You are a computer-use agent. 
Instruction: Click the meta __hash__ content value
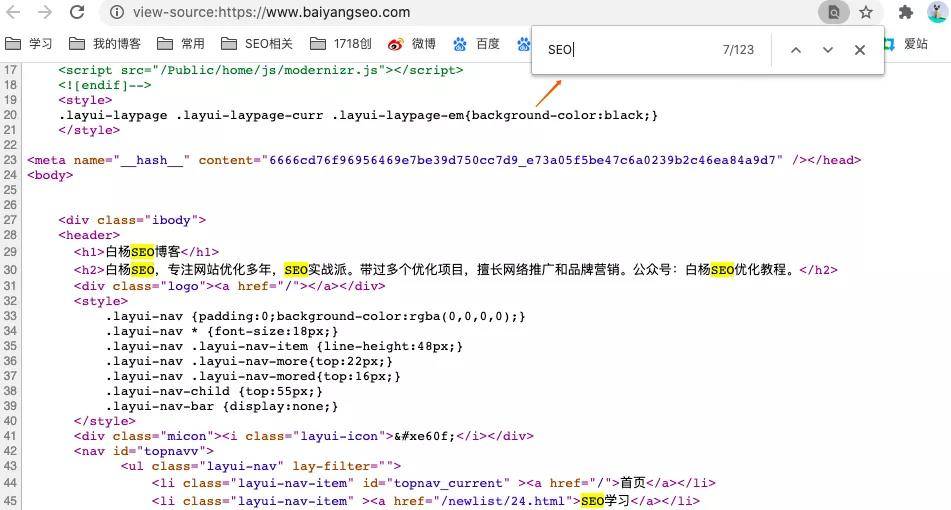[522, 160]
